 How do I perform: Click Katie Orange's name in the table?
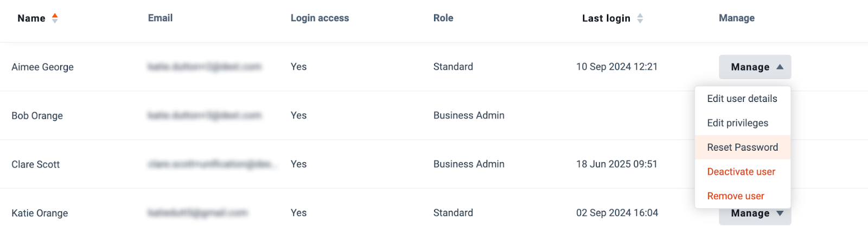click(x=40, y=214)
